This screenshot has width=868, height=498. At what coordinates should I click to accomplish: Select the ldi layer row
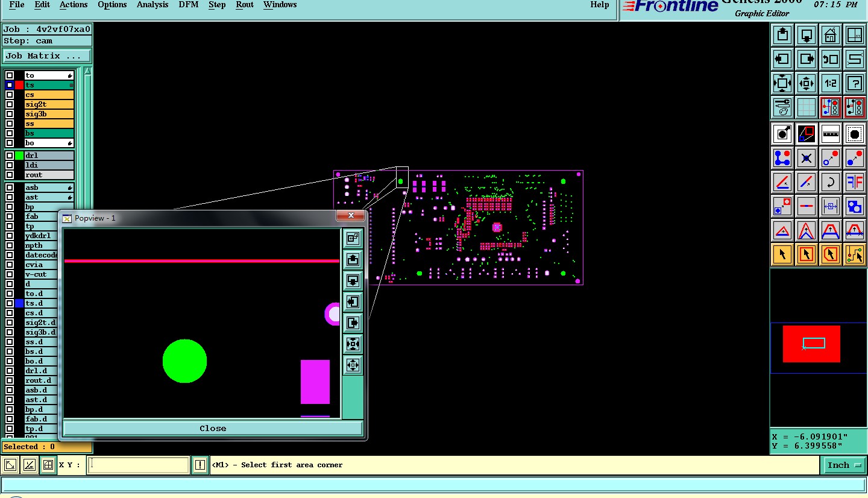click(x=49, y=165)
